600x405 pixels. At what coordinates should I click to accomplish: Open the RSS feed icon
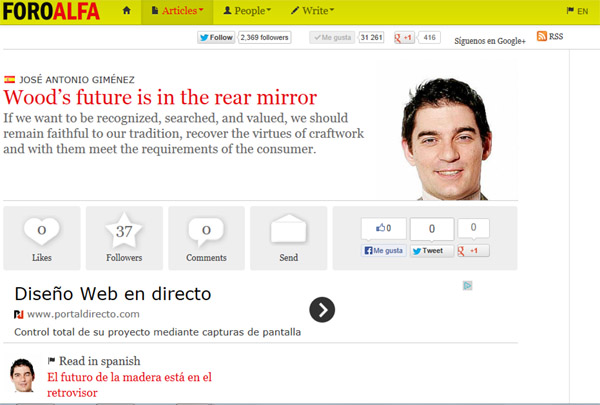550,37
